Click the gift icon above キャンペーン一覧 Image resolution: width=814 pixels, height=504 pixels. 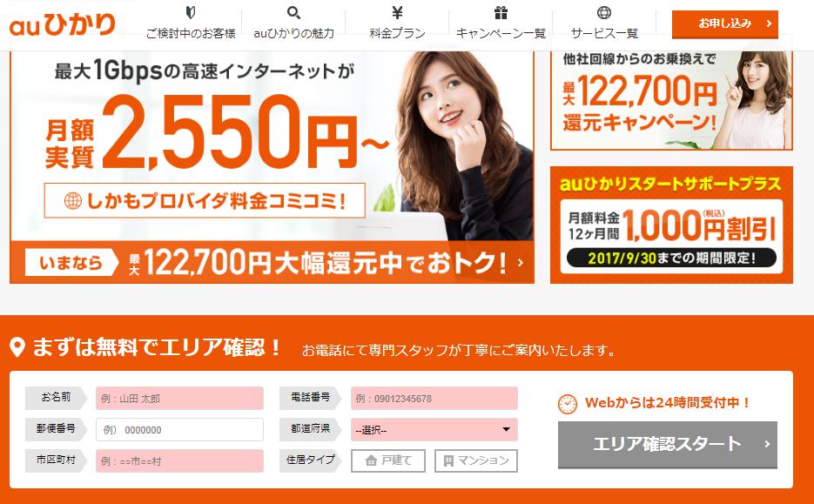click(x=501, y=12)
